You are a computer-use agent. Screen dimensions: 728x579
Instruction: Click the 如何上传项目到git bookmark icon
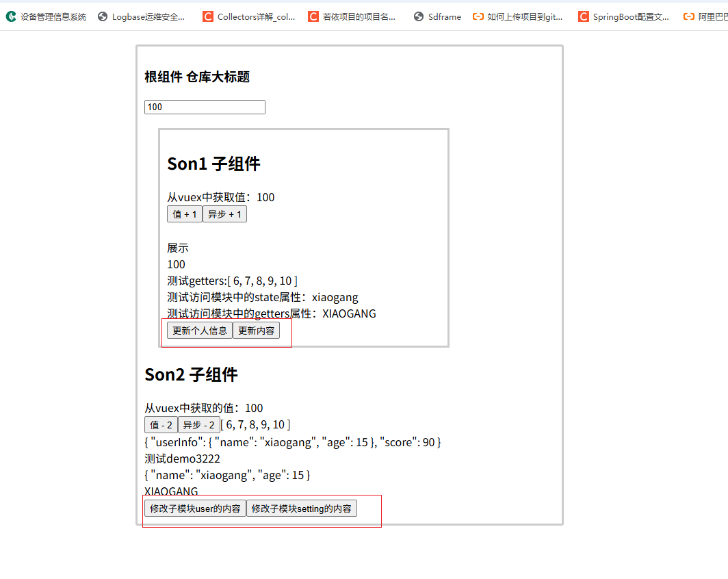[478, 16]
